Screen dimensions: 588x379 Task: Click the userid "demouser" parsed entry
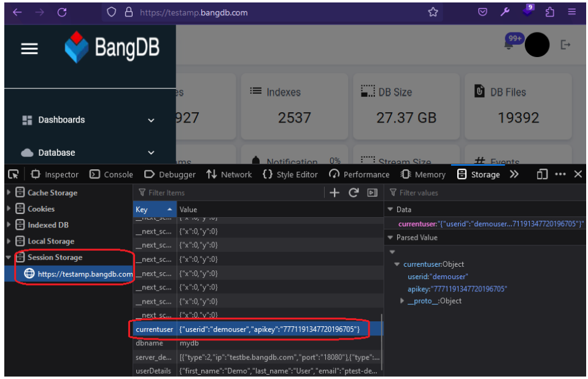click(438, 277)
